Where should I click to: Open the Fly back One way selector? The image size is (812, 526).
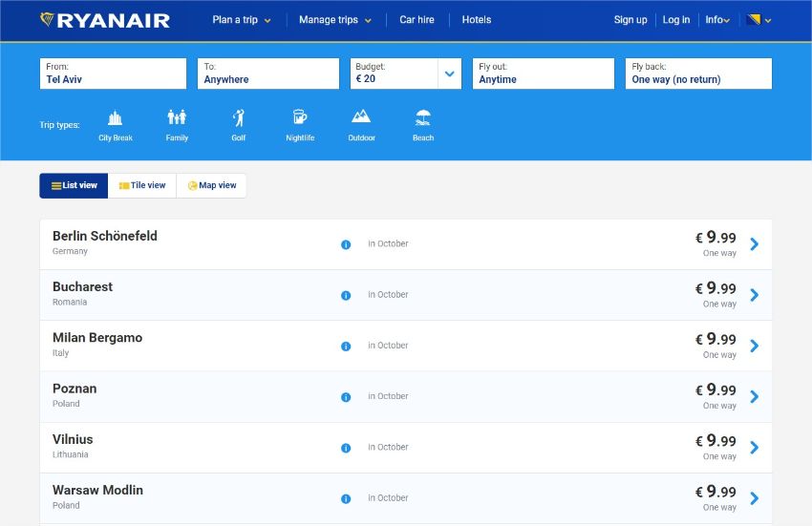(698, 74)
